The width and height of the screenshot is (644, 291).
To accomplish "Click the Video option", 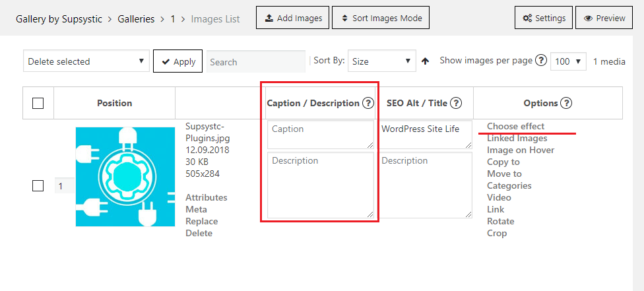I will pyautogui.click(x=499, y=197).
